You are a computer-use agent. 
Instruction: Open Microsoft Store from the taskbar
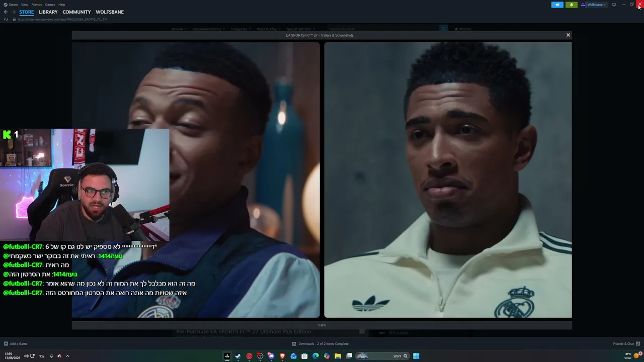[304, 356]
